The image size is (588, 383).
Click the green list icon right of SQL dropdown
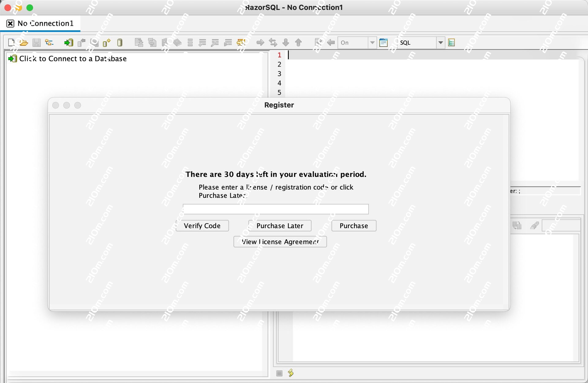point(451,43)
